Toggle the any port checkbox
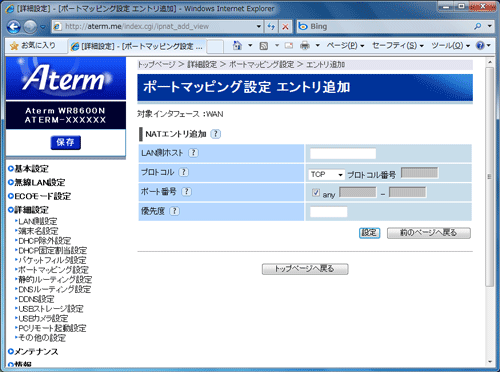Viewport: 500px width, 372px height. [x=316, y=193]
